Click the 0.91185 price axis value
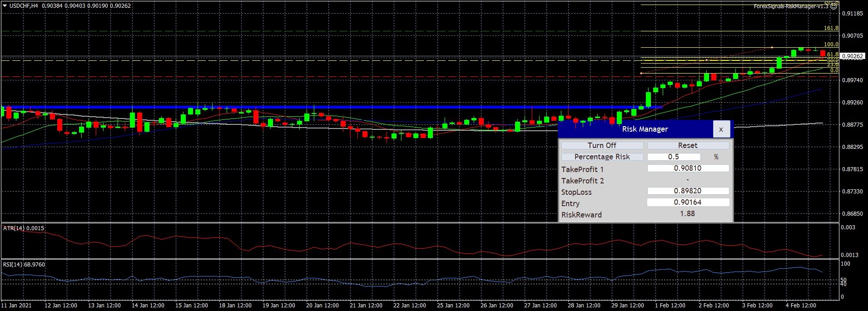 tap(853, 14)
